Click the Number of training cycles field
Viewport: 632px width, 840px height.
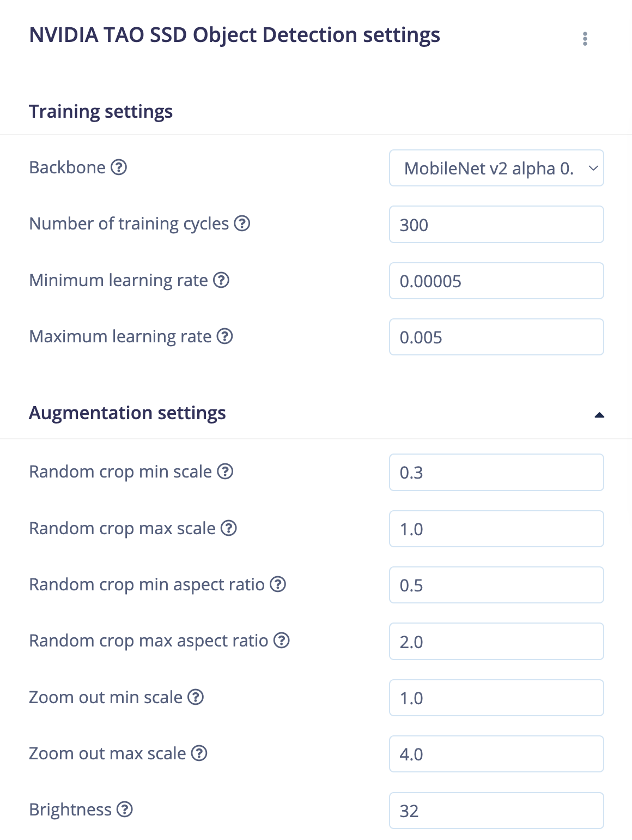[x=496, y=225]
